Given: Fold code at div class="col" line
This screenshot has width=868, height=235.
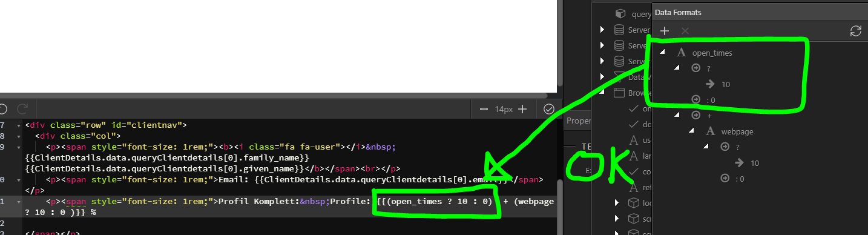Looking at the screenshot, I should click(x=19, y=136).
